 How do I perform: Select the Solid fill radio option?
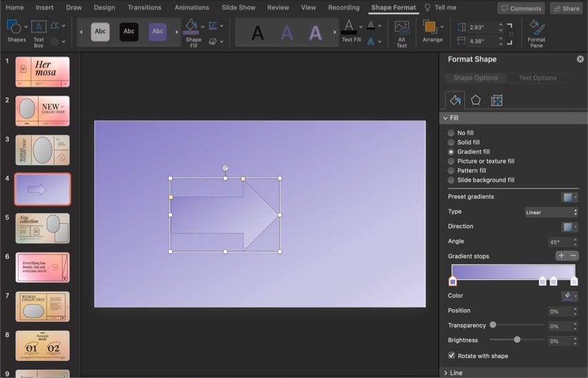(451, 142)
